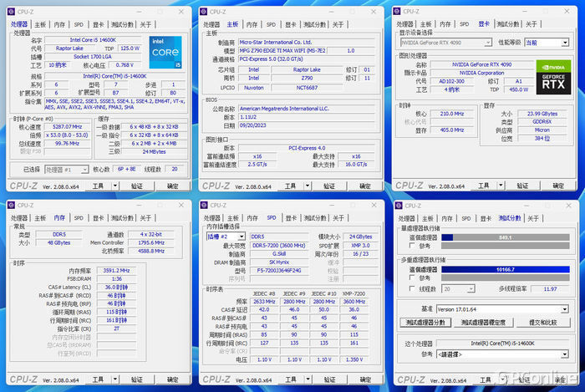This screenshot has height=392, width=585.
Task: Enable the 线程数 checkbox in benchmark window
Action: (412, 288)
